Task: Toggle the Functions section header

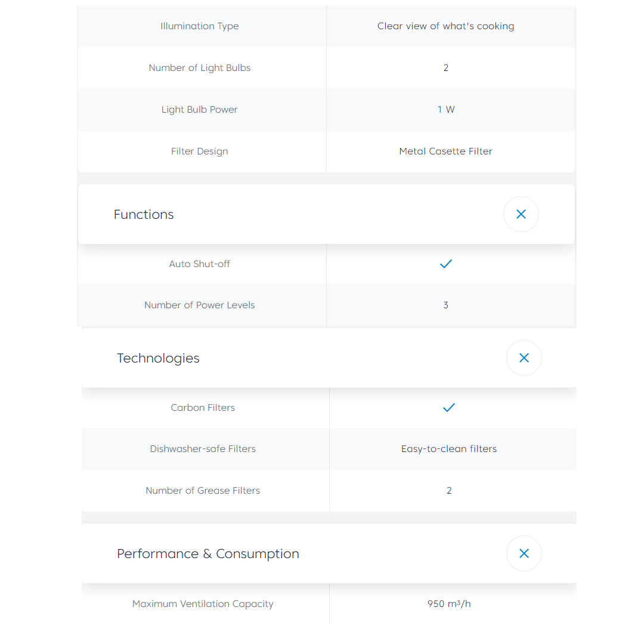Action: coord(144,215)
